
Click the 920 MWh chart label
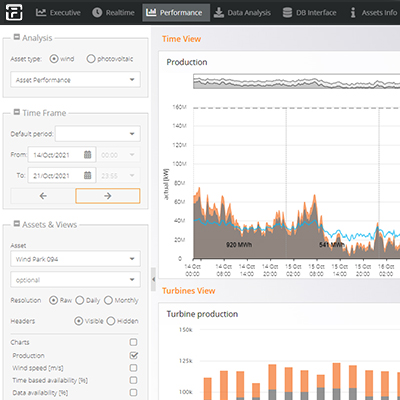[239, 245]
